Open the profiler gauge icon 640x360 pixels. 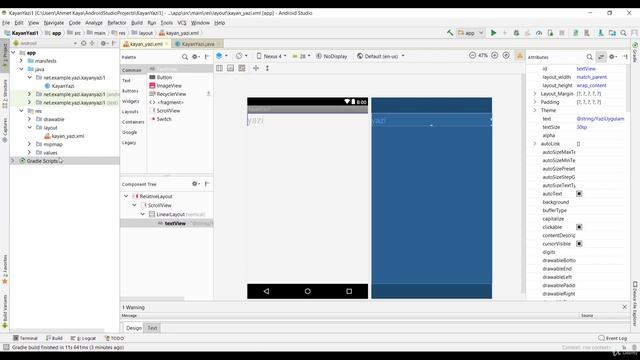[539, 33]
